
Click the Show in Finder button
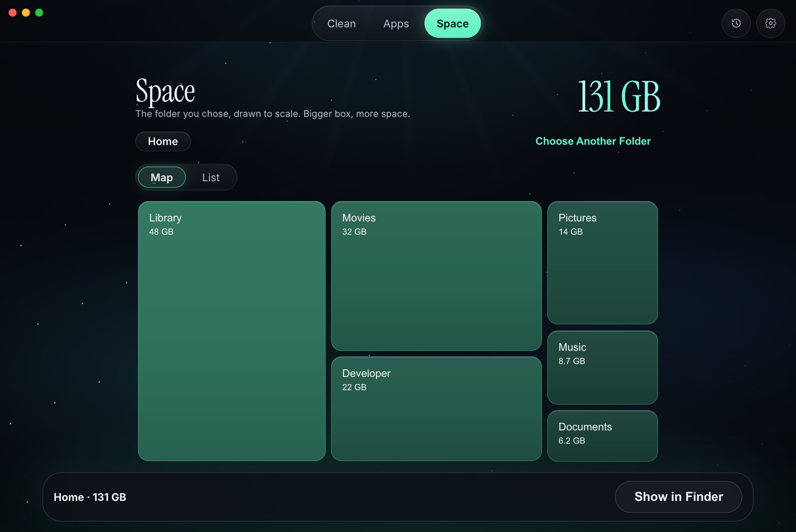679,497
